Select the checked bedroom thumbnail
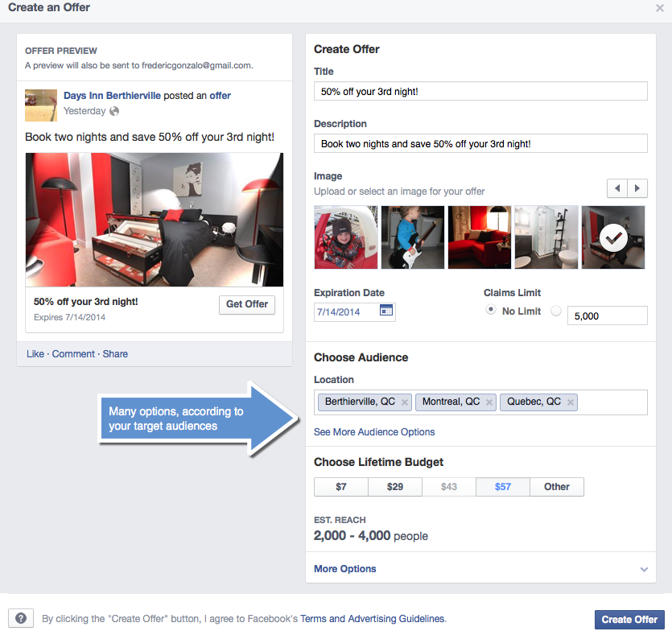Screen dimensions: 672x635 (x=613, y=237)
